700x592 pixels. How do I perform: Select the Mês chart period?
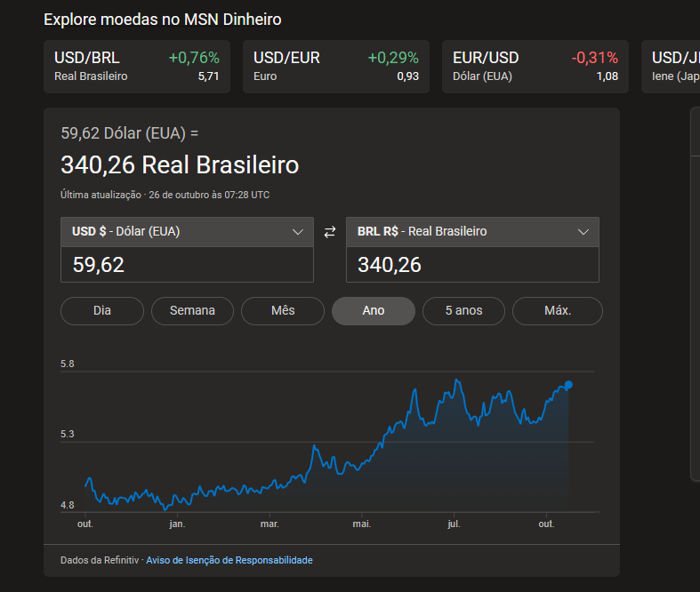(x=283, y=311)
